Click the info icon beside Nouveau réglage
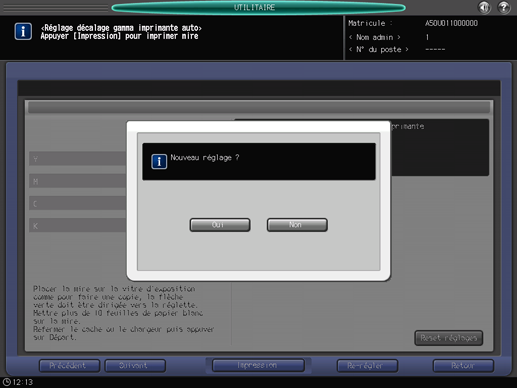 (159, 162)
